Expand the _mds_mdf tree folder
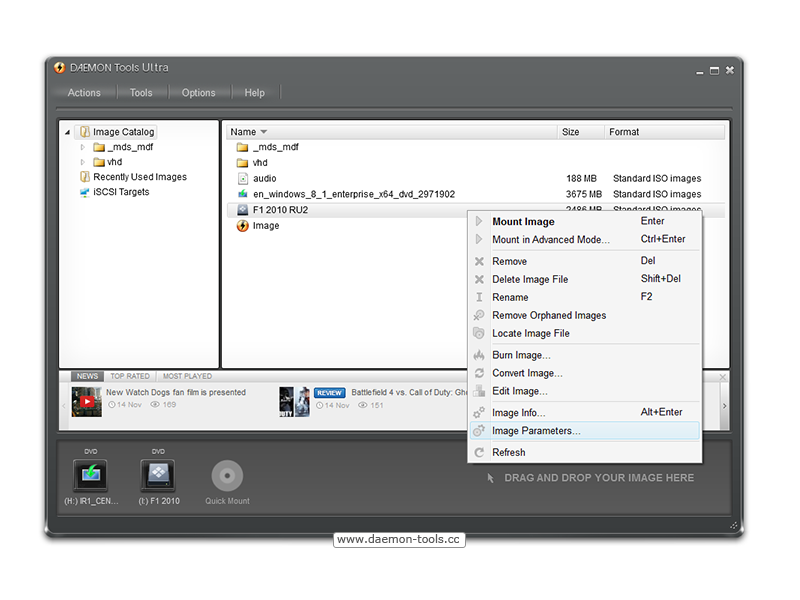 click(x=83, y=147)
